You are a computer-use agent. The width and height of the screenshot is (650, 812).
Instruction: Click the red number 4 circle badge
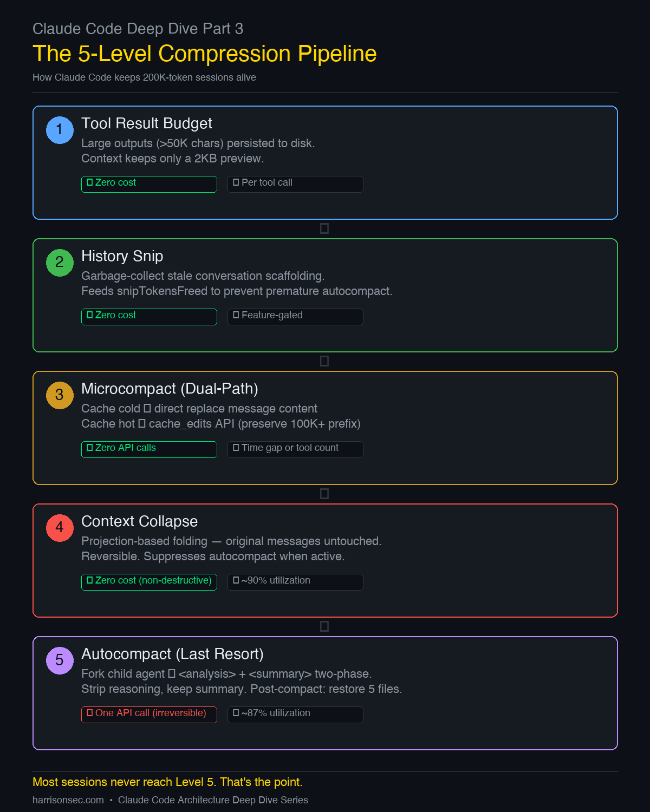(x=60, y=528)
